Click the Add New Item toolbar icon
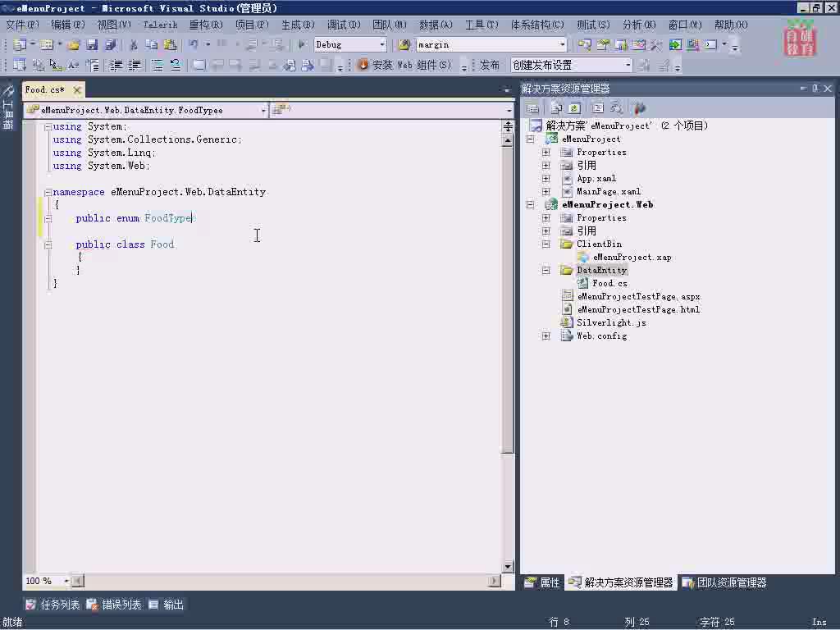840x630 pixels. point(46,45)
